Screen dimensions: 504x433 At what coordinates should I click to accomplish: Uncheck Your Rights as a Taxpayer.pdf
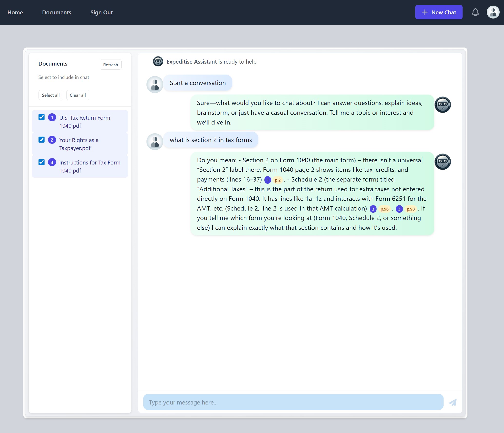(x=41, y=140)
